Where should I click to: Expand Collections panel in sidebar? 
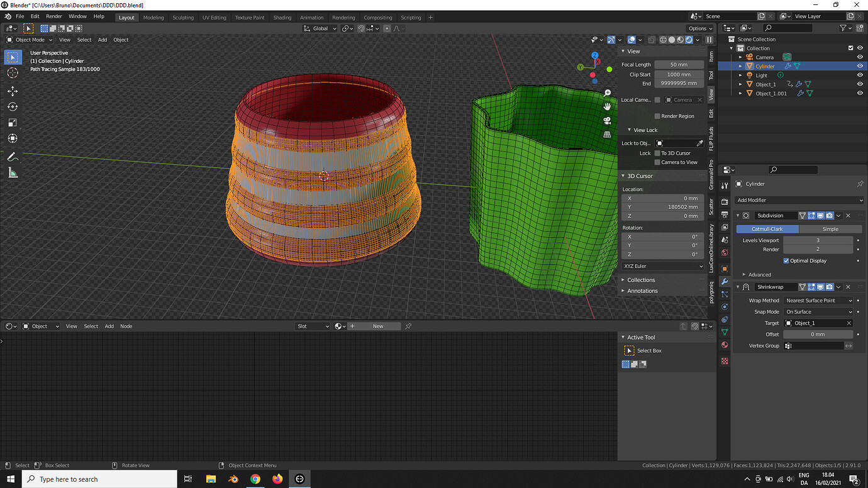(x=640, y=280)
